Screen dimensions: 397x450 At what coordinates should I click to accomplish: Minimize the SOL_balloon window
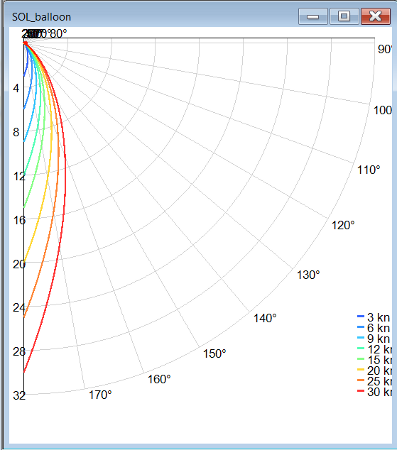coord(312,17)
